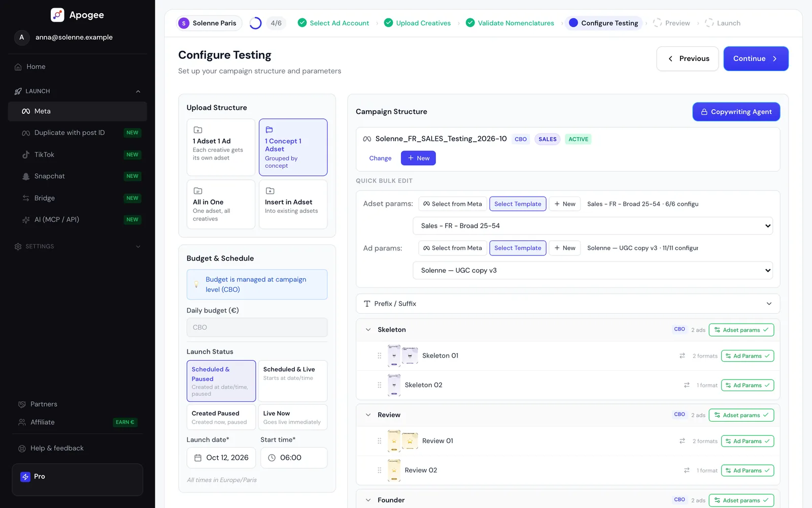Open ad template dropdown Solenne — UGC copy v3

[x=593, y=270]
